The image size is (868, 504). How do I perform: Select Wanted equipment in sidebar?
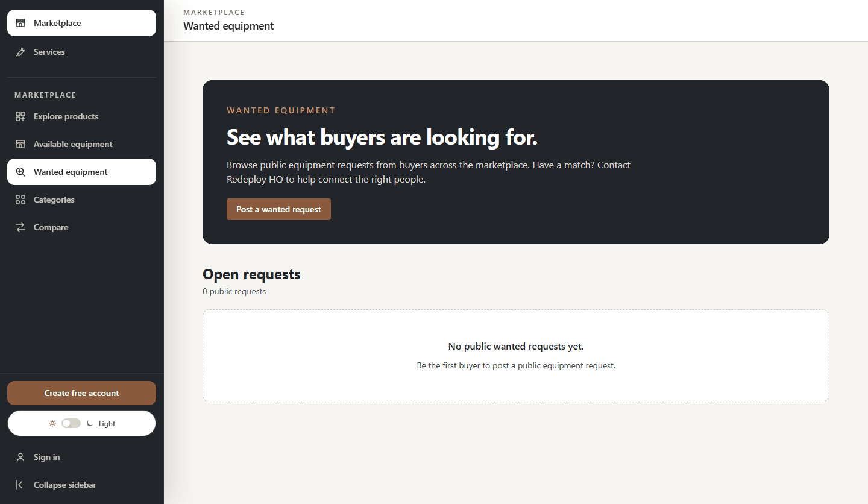[81, 172]
